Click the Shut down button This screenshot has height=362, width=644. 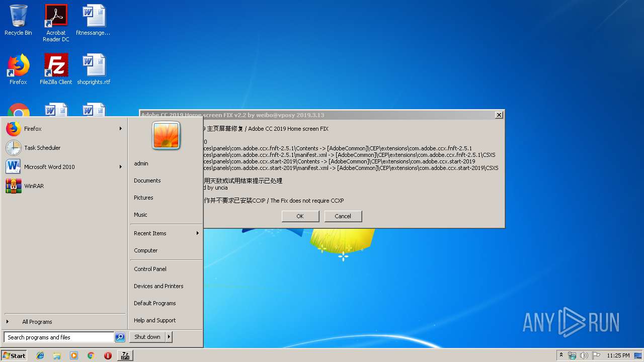[147, 337]
